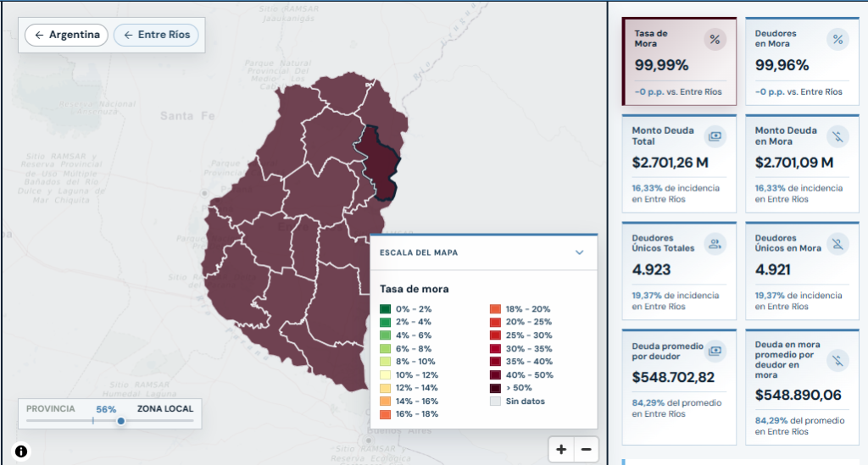Open the map info icon
Viewport: 868px width, 465px height.
pos(21,451)
